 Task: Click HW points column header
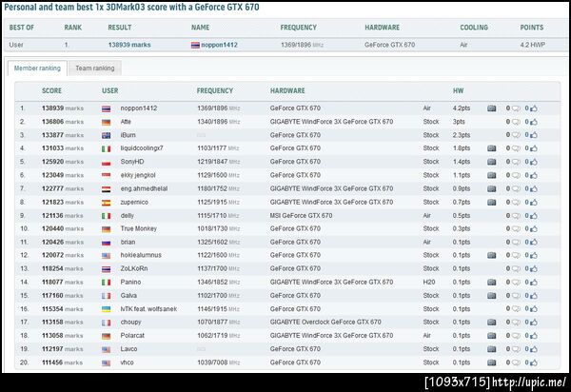458,90
